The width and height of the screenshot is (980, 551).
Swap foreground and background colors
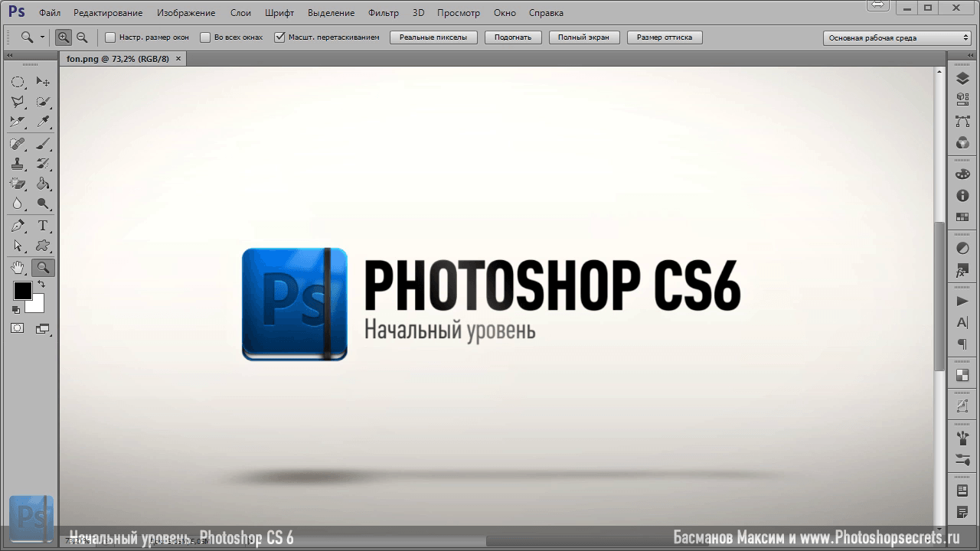pos(41,285)
